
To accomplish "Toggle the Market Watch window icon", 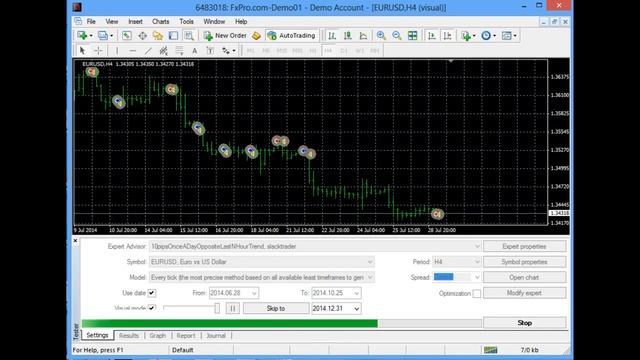I will tap(127, 36).
